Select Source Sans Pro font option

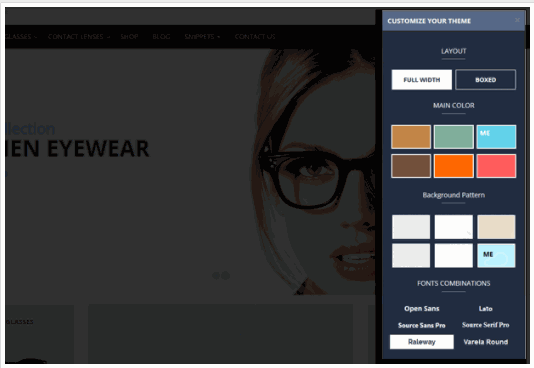422,325
